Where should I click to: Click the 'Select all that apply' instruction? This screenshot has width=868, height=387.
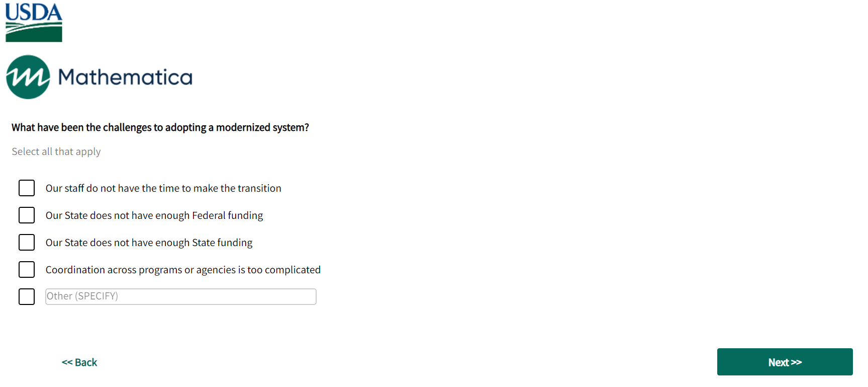56,151
